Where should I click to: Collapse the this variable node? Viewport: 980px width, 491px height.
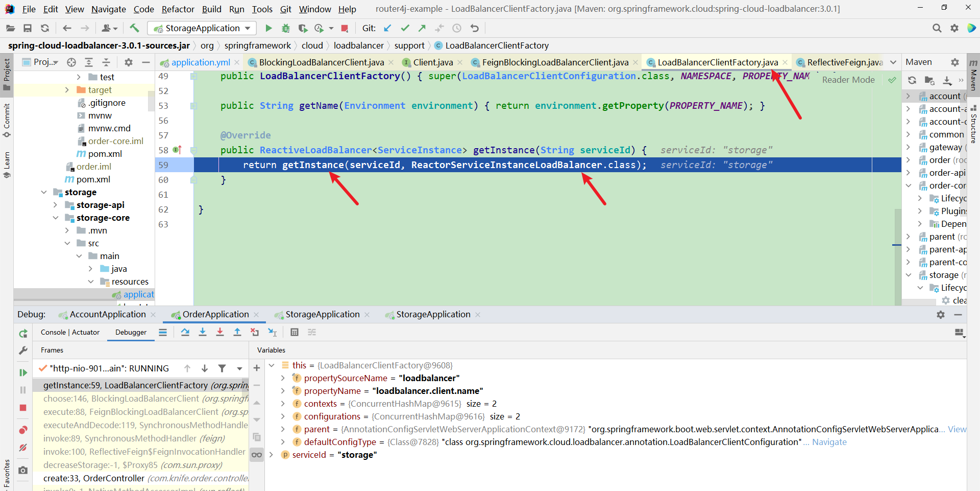pos(272,365)
